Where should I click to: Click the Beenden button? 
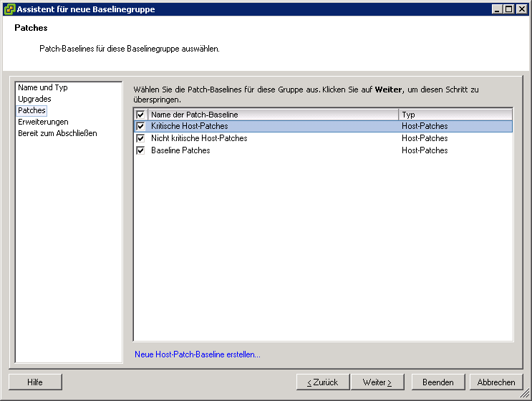[x=437, y=382]
